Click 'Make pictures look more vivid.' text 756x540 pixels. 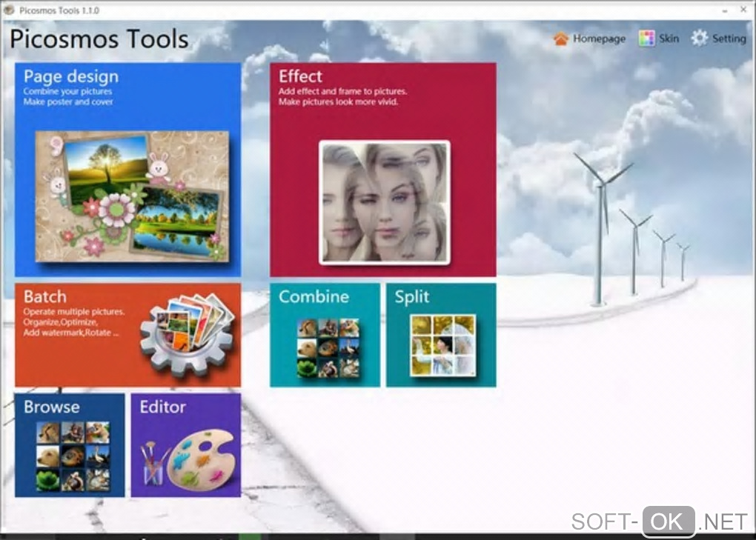coord(339,101)
